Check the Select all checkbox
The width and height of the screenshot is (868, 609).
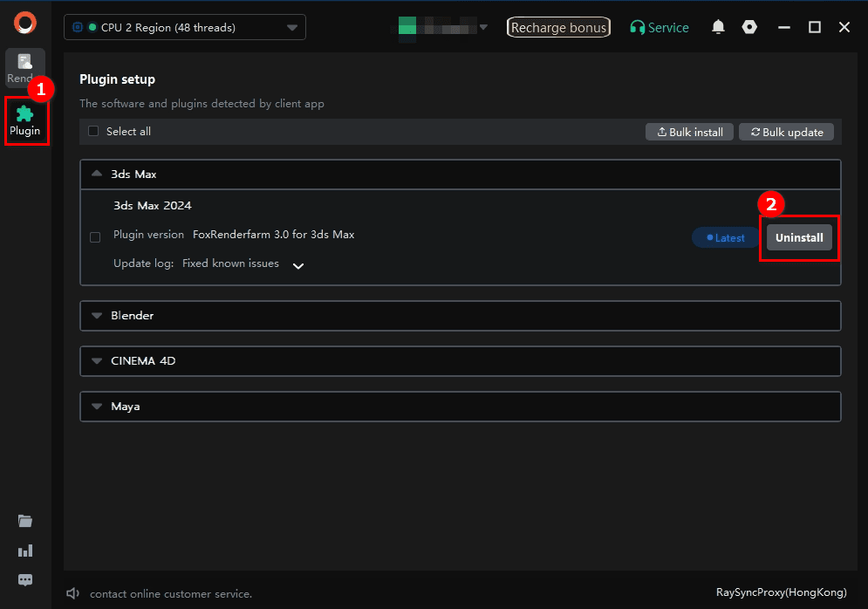point(93,131)
